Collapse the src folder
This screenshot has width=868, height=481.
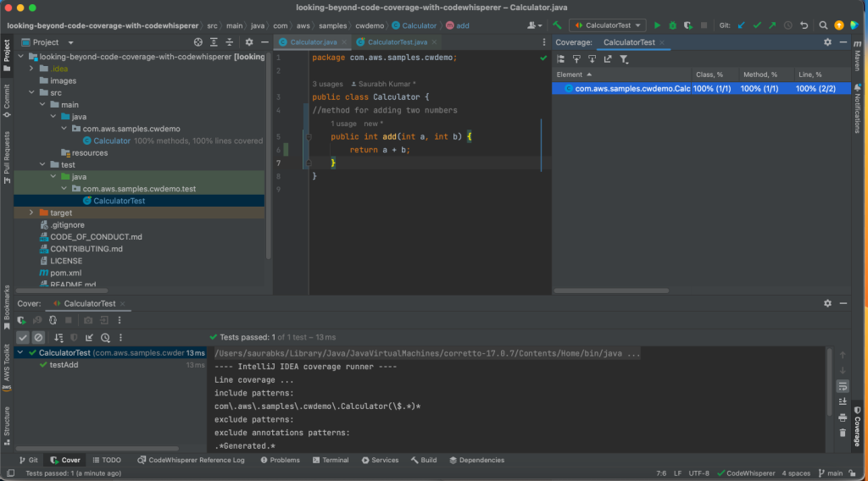pyautogui.click(x=31, y=93)
